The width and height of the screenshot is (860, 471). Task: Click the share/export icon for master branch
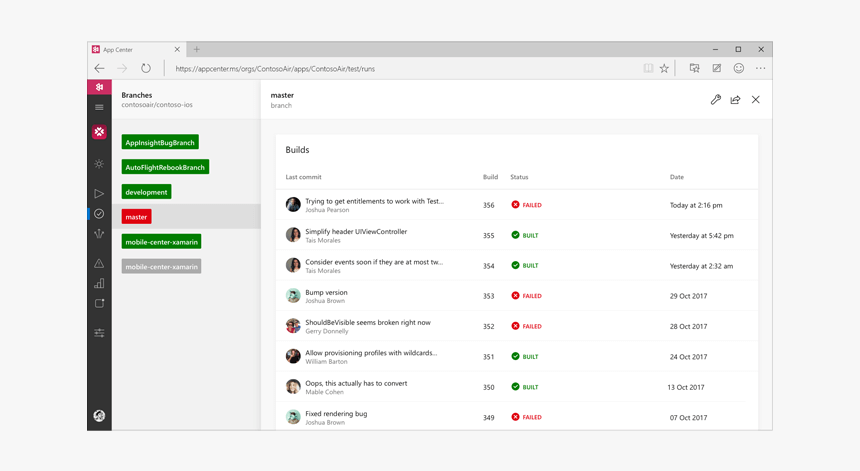(x=735, y=100)
